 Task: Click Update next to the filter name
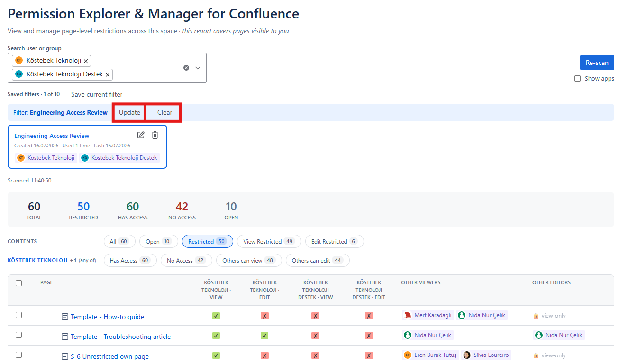[129, 112]
